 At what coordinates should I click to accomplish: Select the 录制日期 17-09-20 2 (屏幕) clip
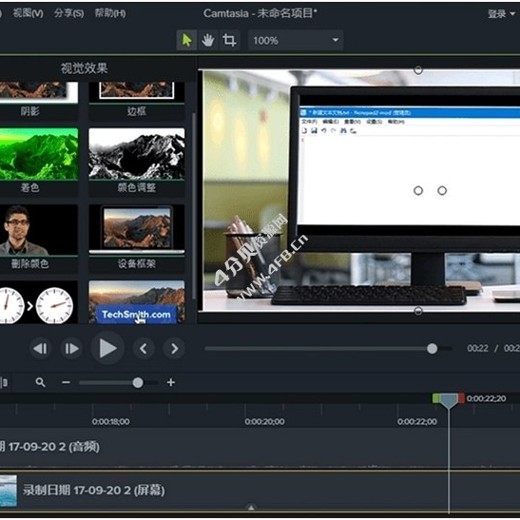260,491
